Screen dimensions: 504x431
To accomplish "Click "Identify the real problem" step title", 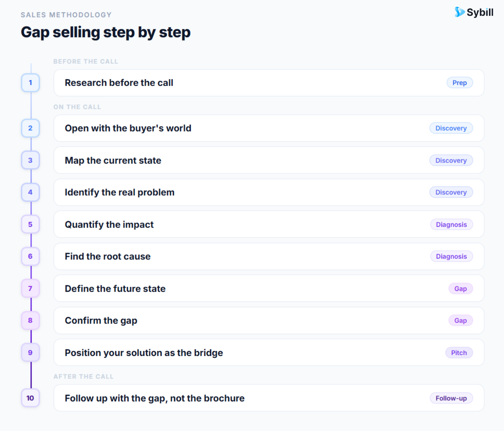I will (120, 192).
